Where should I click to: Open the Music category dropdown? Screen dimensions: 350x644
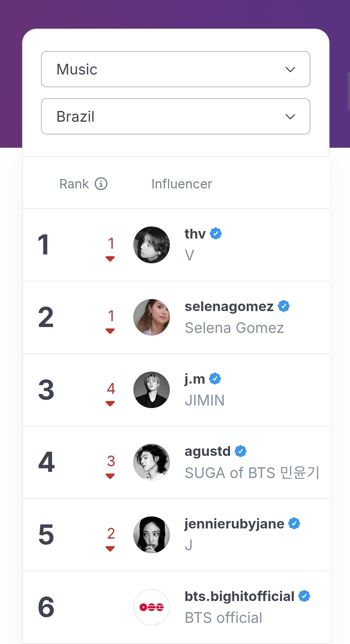click(x=175, y=69)
